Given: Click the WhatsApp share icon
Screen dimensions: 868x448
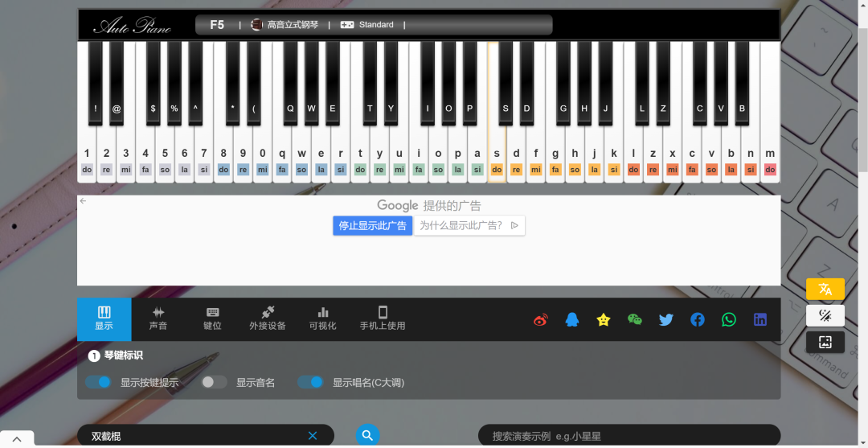Looking at the screenshot, I should click(729, 319).
